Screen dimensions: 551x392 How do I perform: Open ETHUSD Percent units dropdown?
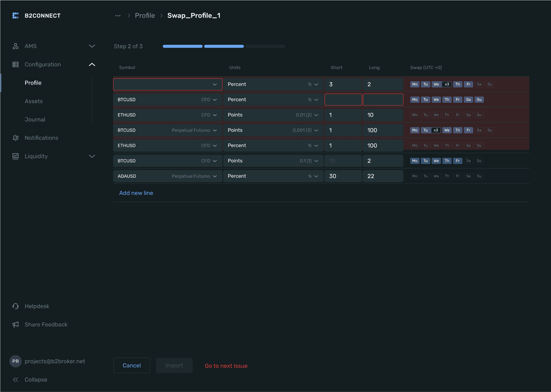pyautogui.click(x=273, y=145)
